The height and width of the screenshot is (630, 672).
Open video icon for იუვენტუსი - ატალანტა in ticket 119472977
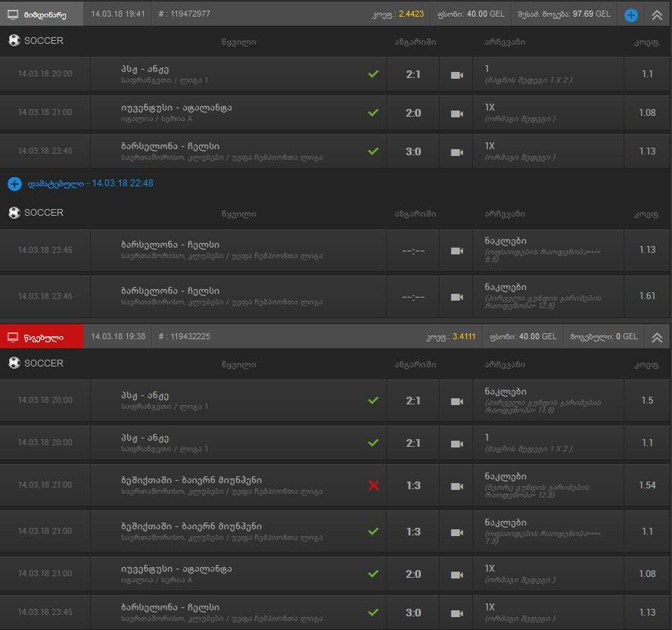(457, 114)
